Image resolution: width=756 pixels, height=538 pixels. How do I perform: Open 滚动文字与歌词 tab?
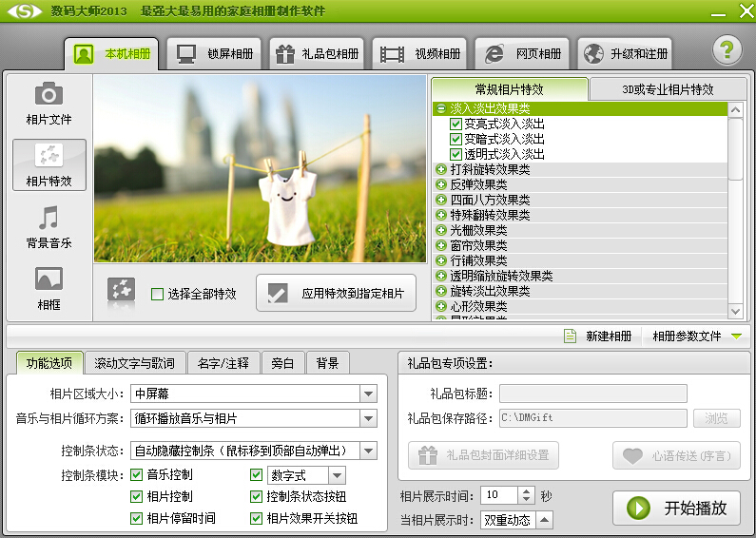click(x=134, y=363)
